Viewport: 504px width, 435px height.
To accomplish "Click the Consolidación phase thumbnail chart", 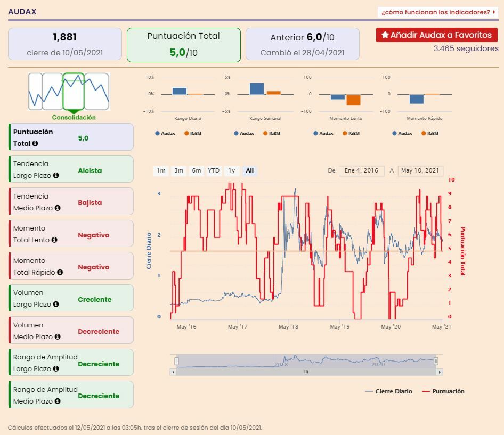I will click(69, 92).
